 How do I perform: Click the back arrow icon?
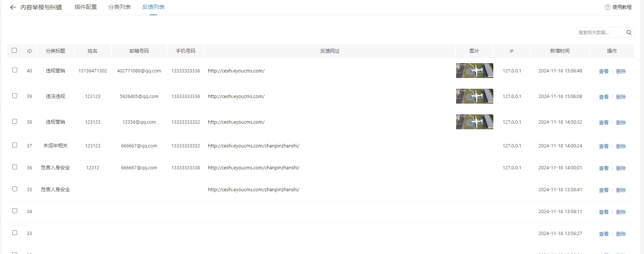click(13, 7)
